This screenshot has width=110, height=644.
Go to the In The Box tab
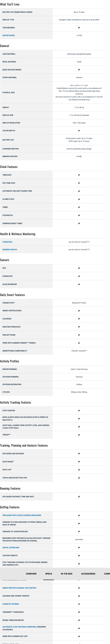point(67,574)
